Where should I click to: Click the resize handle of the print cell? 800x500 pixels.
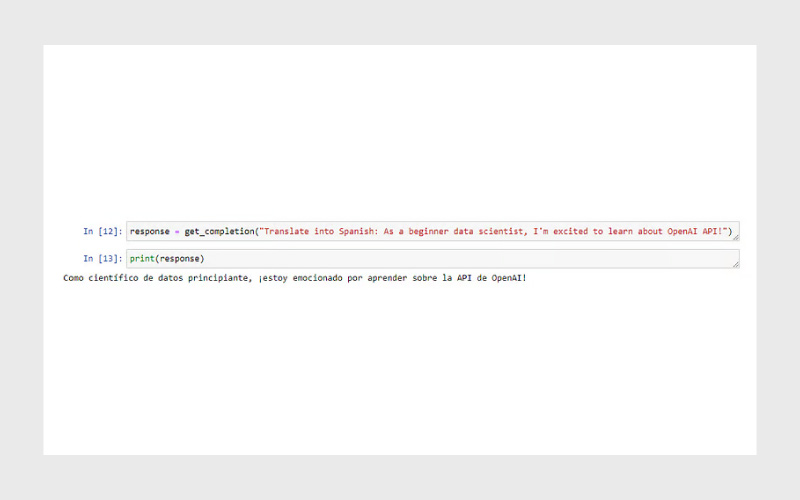[x=735, y=264]
